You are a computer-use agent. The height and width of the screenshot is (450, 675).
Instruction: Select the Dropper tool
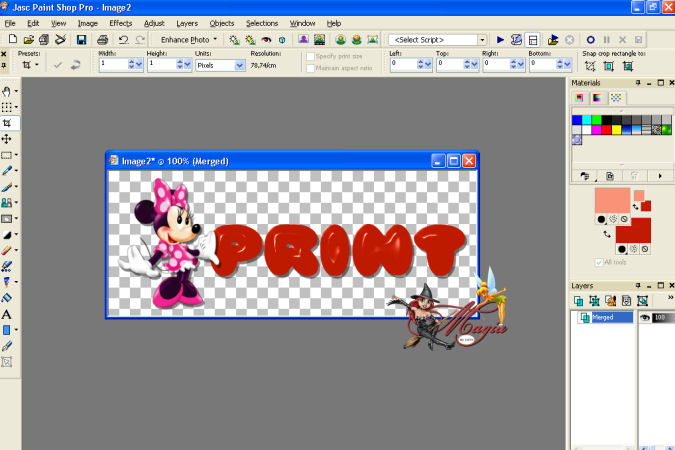click(x=6, y=171)
